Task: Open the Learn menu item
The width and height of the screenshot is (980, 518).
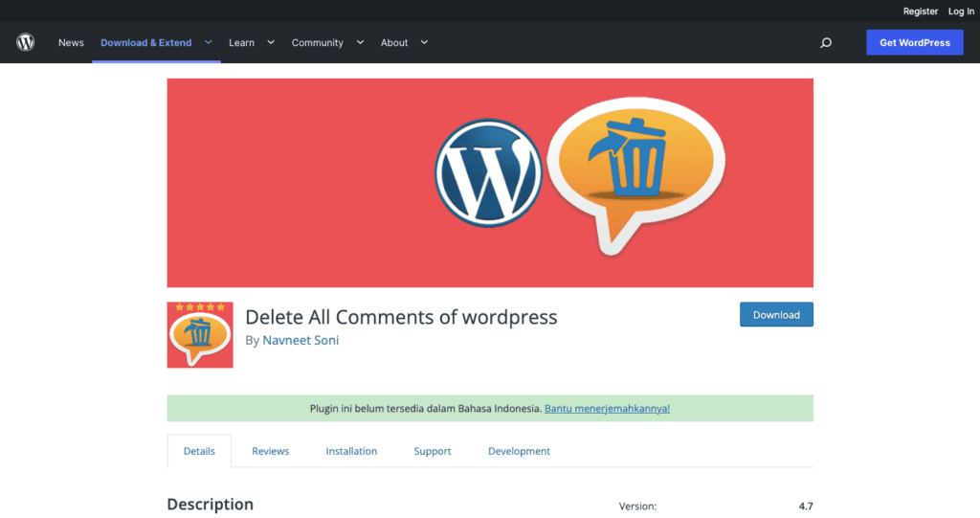Action: tap(241, 42)
